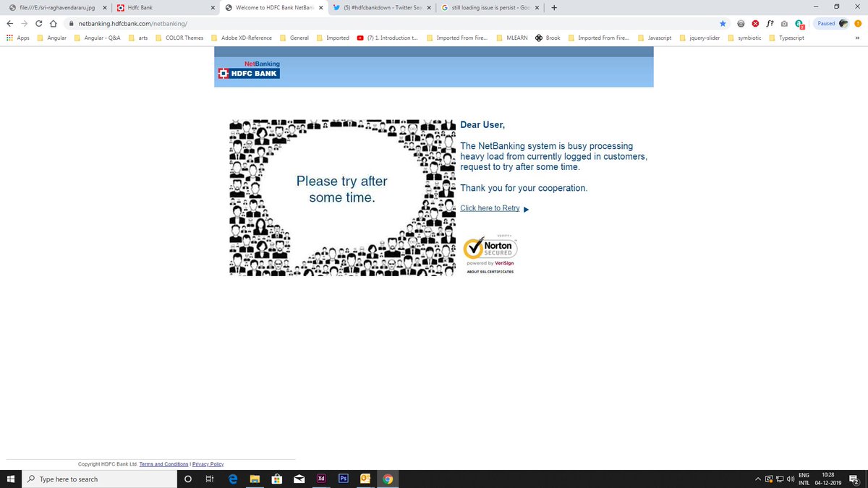This screenshot has height=488, width=868.
Task: Click the Type here to search box
Action: 101,479
